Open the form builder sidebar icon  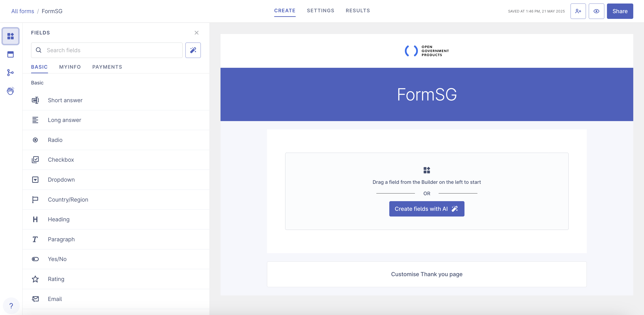coord(11,36)
